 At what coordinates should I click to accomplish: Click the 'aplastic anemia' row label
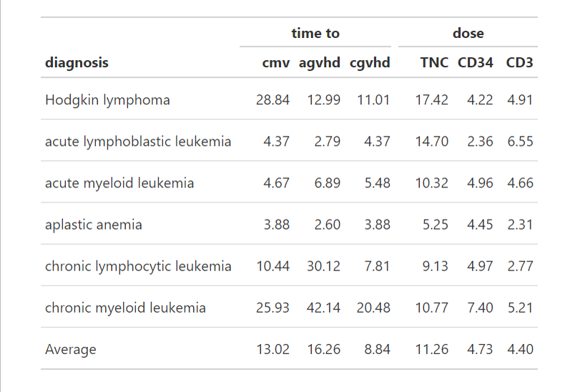94,225
